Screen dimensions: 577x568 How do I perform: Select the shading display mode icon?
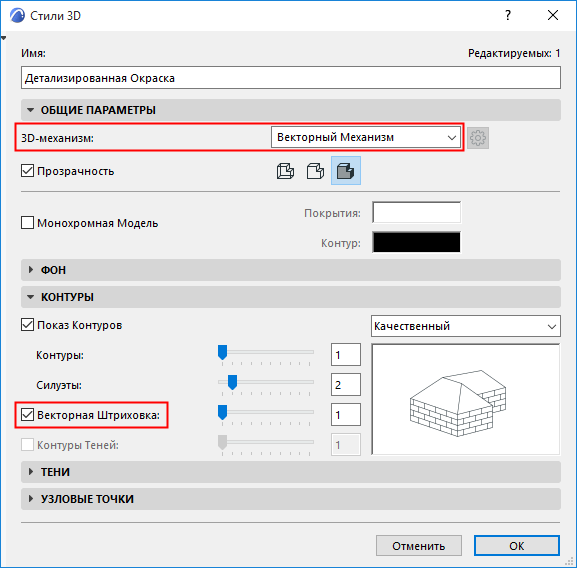click(346, 171)
